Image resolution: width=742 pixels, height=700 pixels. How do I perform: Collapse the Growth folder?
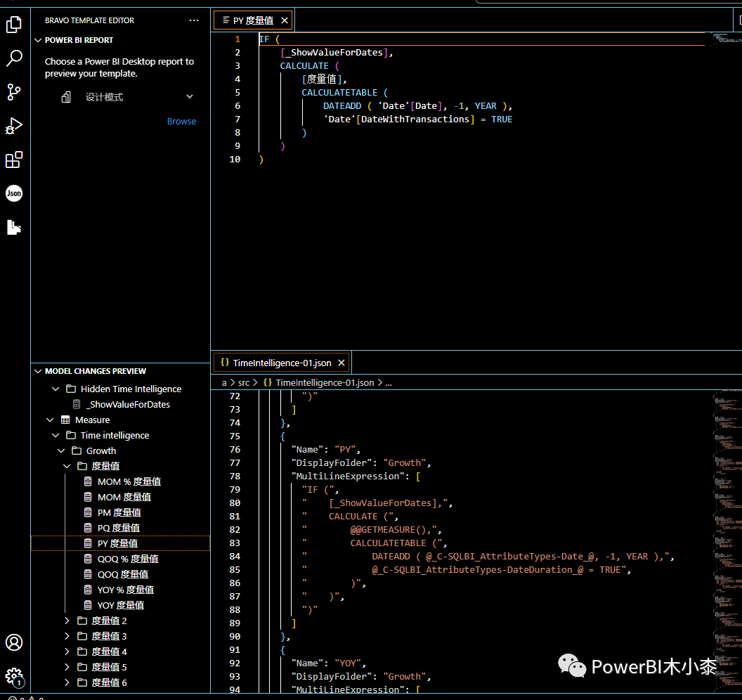point(61,451)
